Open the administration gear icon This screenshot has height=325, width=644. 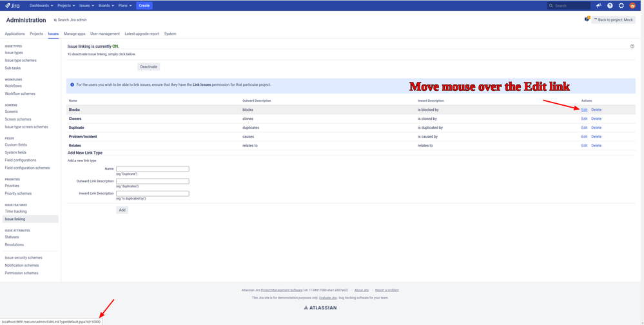621,6
